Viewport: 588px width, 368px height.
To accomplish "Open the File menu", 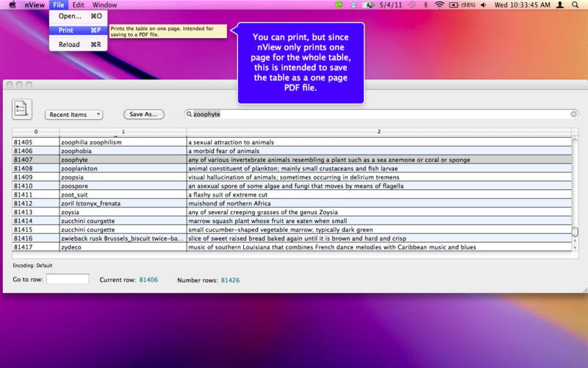I will click(x=59, y=5).
